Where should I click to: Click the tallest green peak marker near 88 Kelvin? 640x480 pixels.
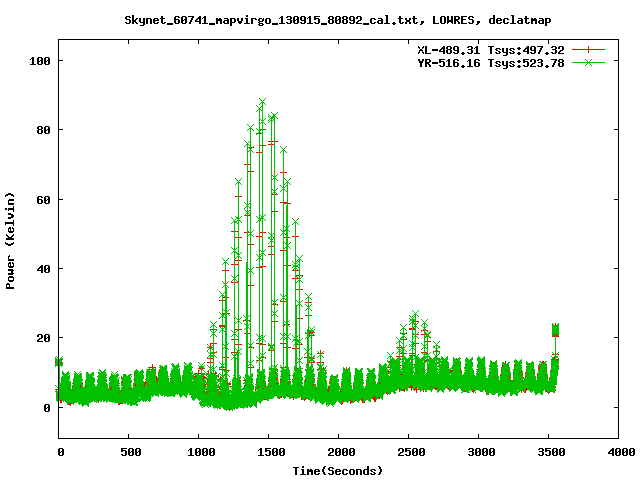[x=262, y=102]
